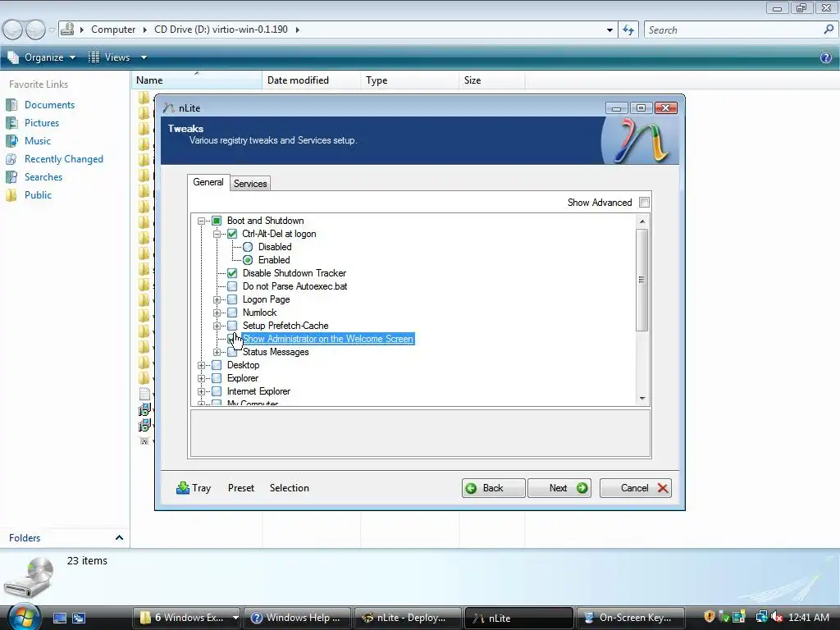The width and height of the screenshot is (840, 630).
Task: Open the Windows Start orb
Action: (24, 616)
